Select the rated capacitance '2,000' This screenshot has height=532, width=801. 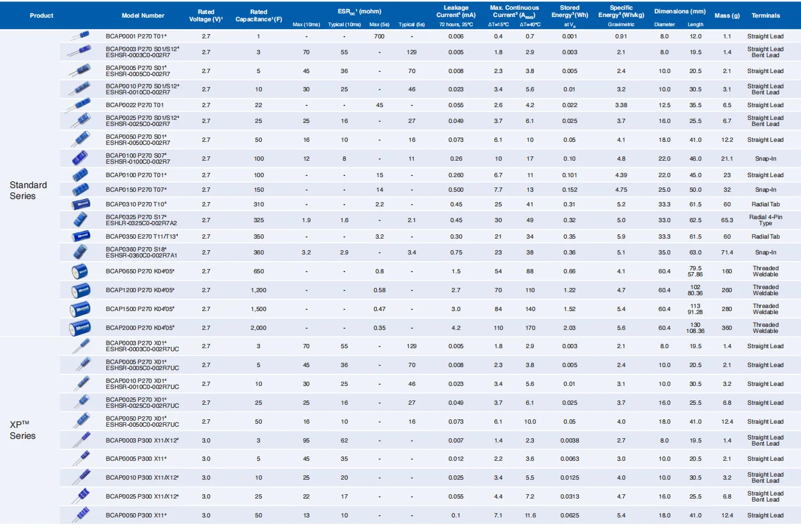[x=259, y=328]
